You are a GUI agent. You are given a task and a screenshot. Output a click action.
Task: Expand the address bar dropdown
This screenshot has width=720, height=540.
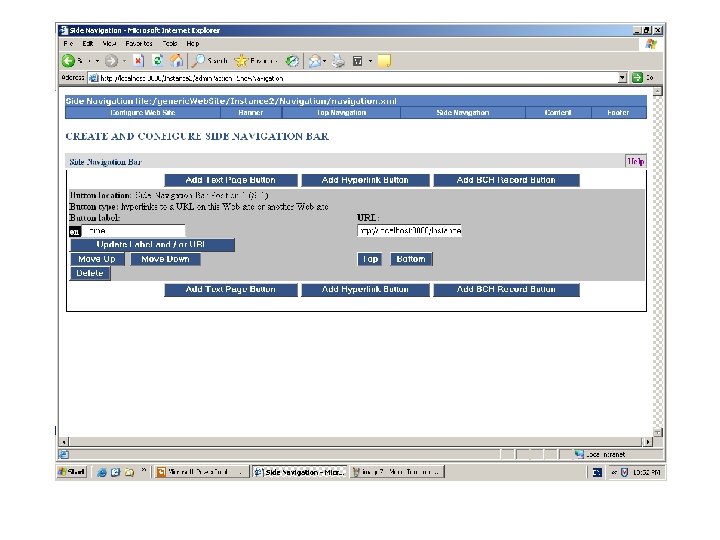622,78
